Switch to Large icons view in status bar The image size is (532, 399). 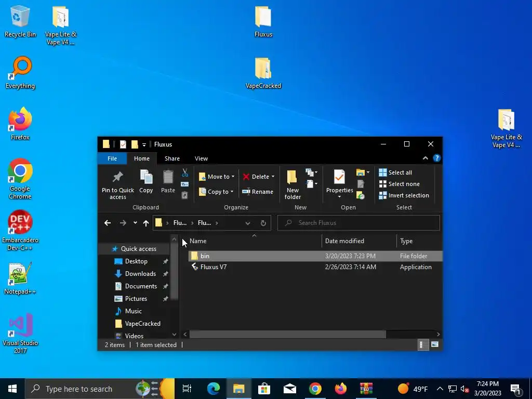pyautogui.click(x=435, y=345)
